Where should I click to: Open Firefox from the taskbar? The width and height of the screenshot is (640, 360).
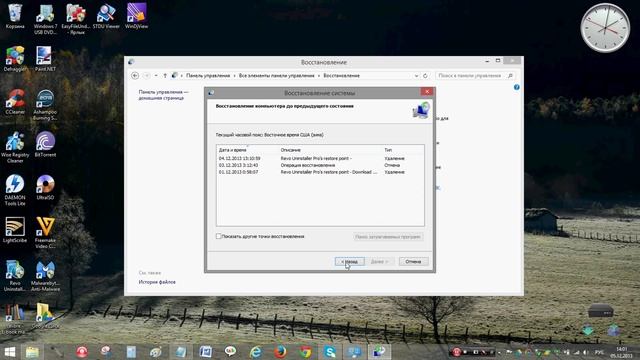click(x=280, y=352)
